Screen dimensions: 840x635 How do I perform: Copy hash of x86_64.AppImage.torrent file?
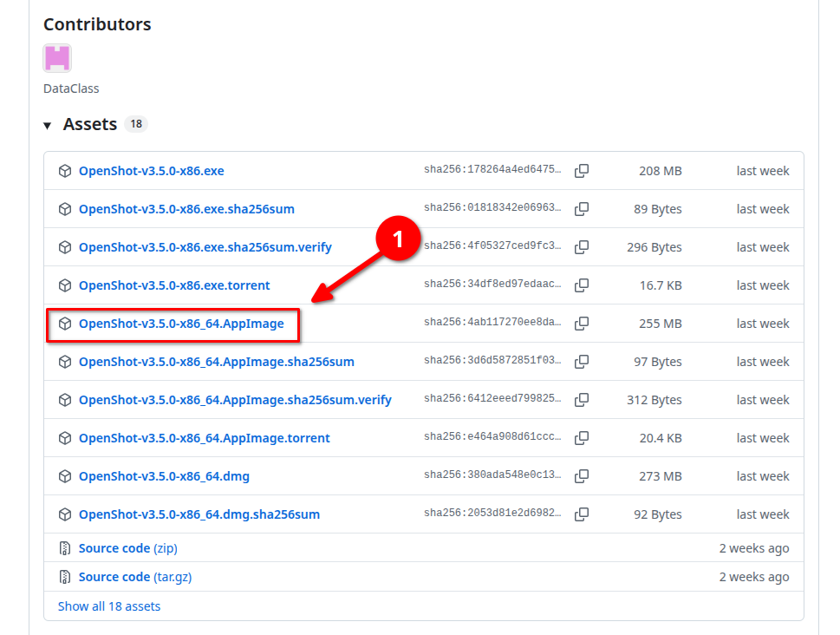click(582, 437)
